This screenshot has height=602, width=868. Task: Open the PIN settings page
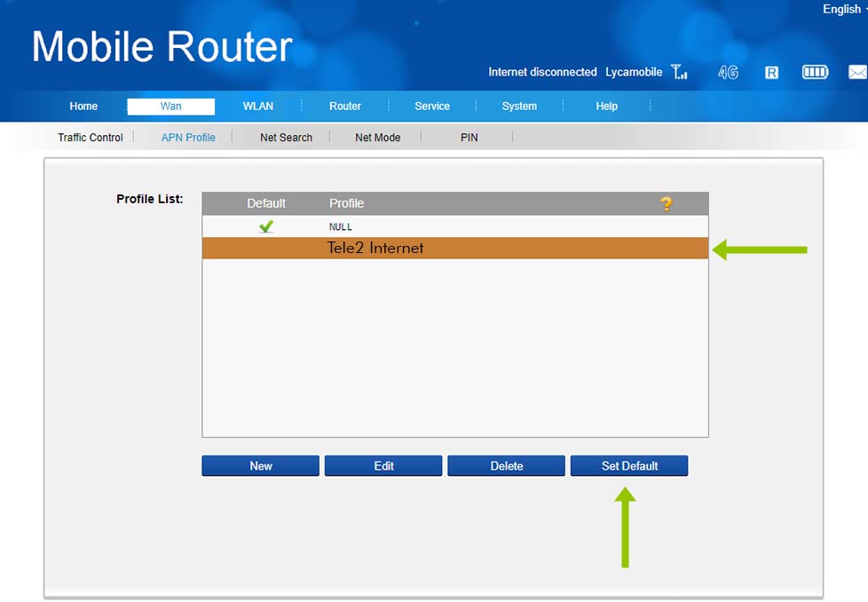(470, 138)
